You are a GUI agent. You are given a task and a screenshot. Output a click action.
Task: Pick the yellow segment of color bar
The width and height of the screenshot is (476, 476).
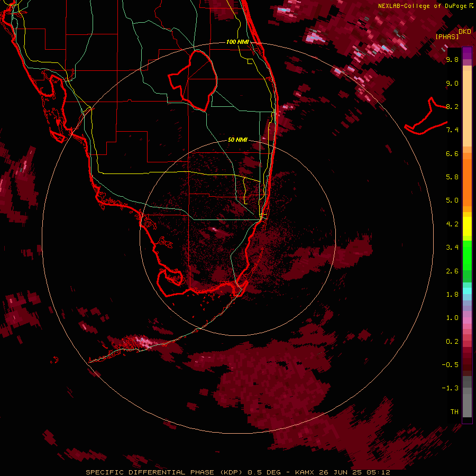[467, 226]
